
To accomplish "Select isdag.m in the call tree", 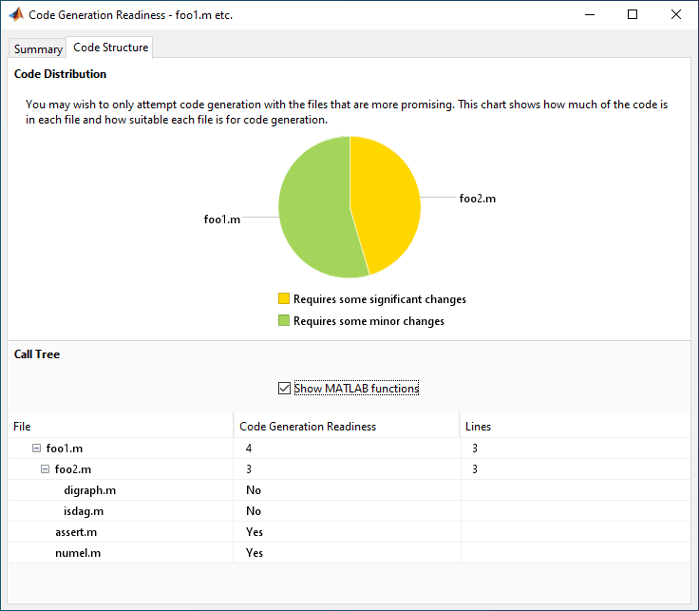I will point(84,511).
